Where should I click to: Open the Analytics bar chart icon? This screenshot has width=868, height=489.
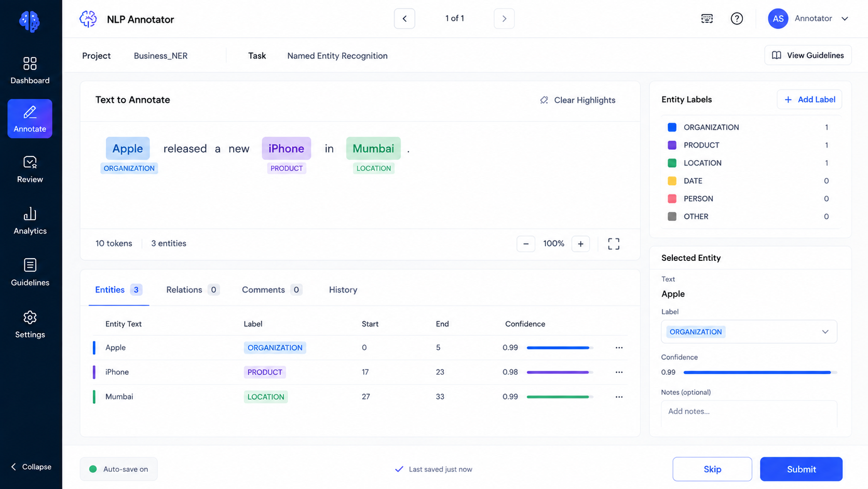coord(30,214)
